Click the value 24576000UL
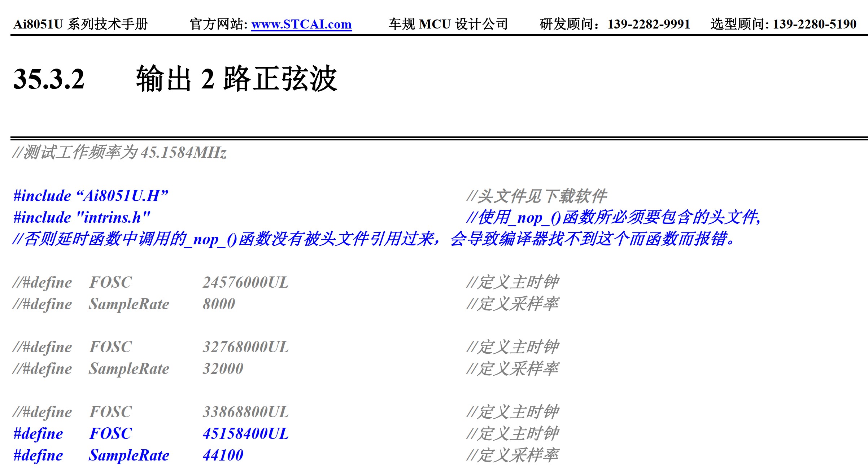868x471 pixels. (x=246, y=282)
